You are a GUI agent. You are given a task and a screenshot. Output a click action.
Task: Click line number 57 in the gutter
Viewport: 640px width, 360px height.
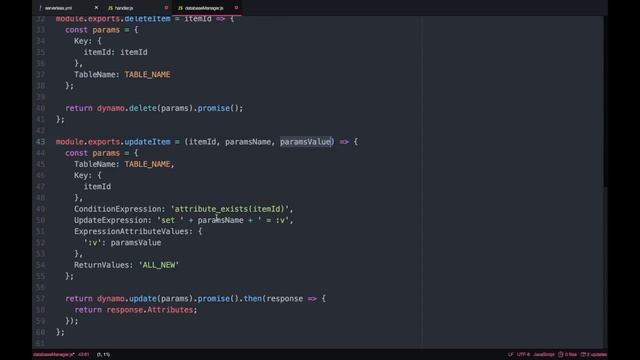[40, 298]
